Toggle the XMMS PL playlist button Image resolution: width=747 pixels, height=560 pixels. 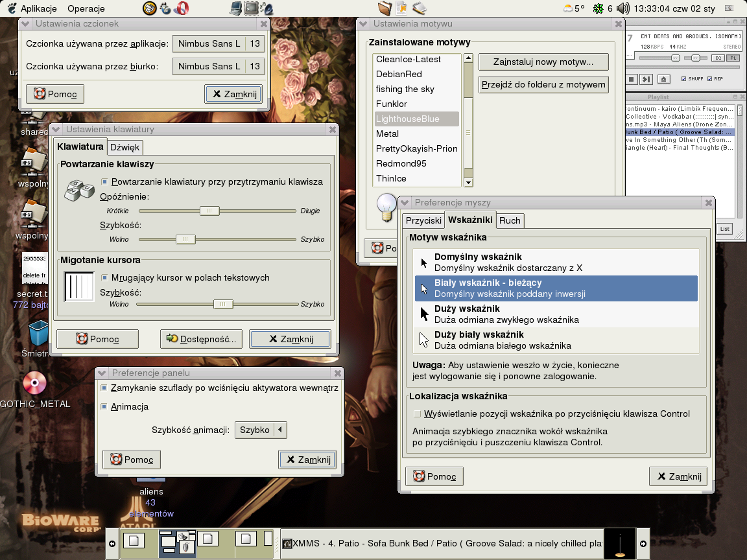[733, 58]
